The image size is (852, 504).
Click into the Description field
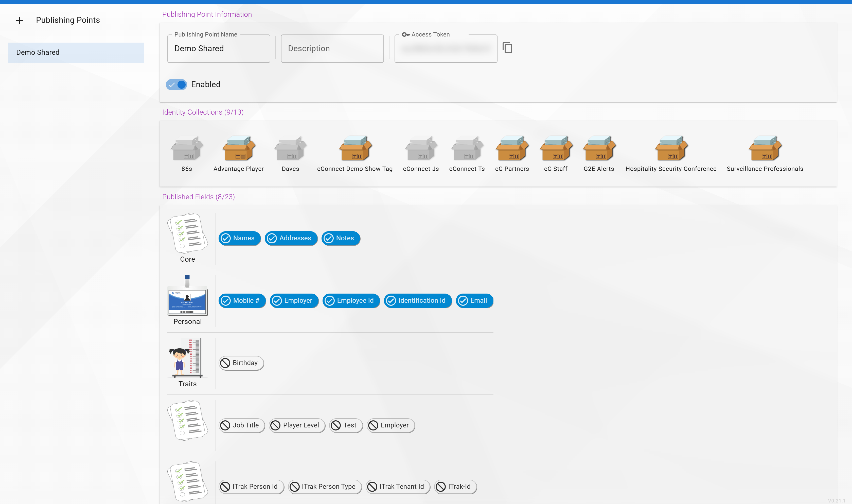[x=332, y=49]
